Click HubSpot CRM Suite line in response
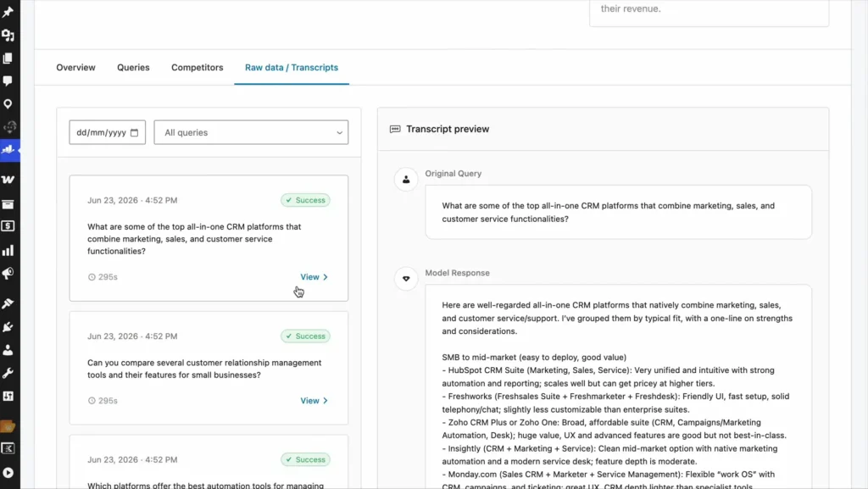 click(608, 376)
